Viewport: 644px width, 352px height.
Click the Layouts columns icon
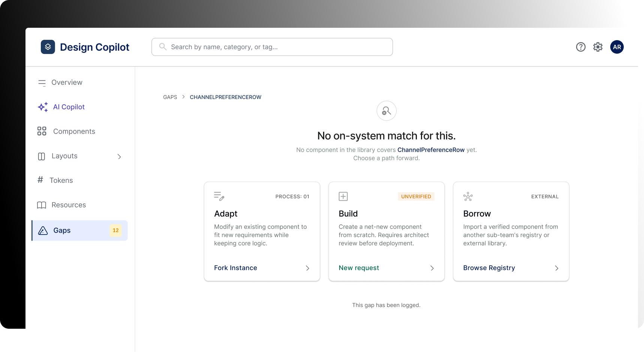pyautogui.click(x=42, y=156)
